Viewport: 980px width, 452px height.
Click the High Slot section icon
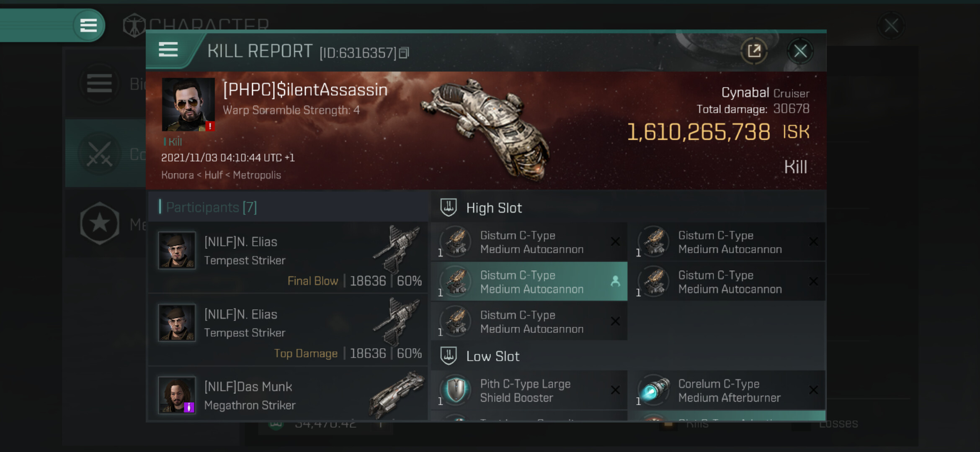pyautogui.click(x=449, y=208)
